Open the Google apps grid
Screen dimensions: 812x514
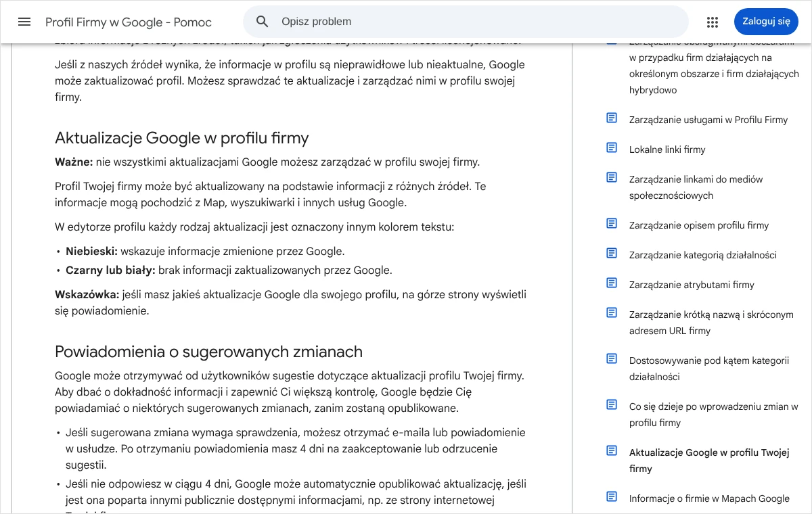(x=712, y=22)
